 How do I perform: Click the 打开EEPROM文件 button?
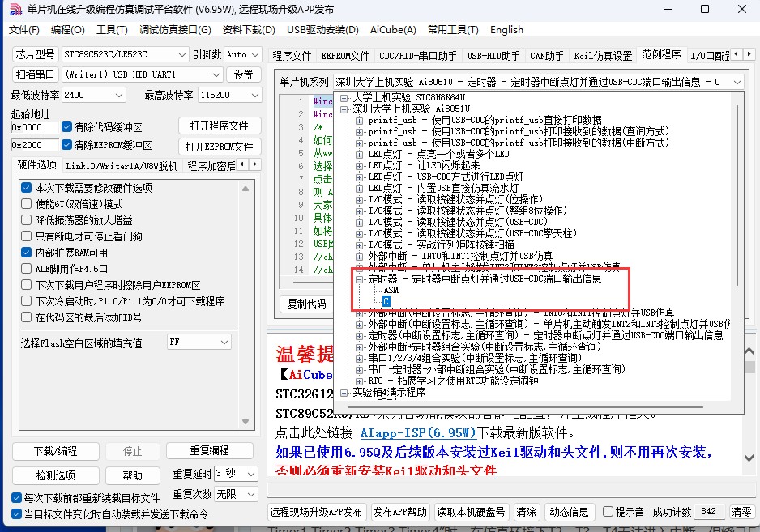(219, 147)
